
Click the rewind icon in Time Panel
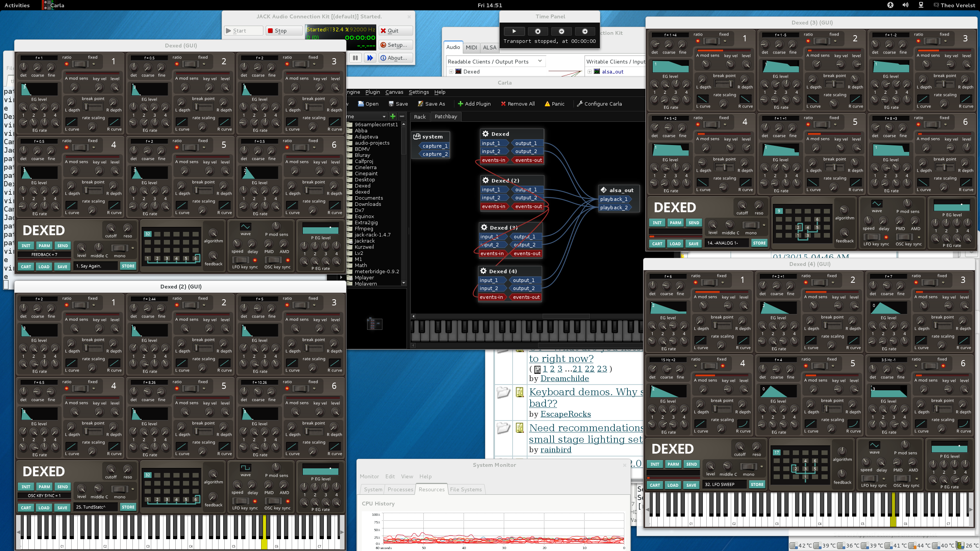561,31
